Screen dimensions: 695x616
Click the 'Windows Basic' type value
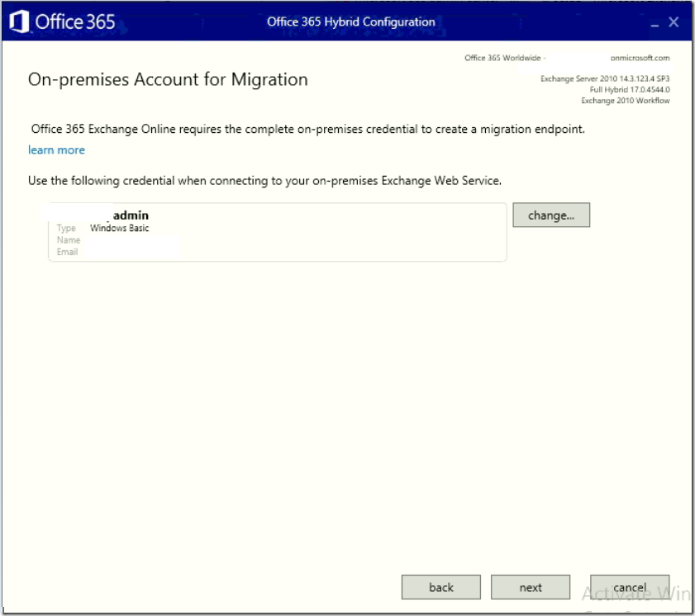click(x=120, y=228)
